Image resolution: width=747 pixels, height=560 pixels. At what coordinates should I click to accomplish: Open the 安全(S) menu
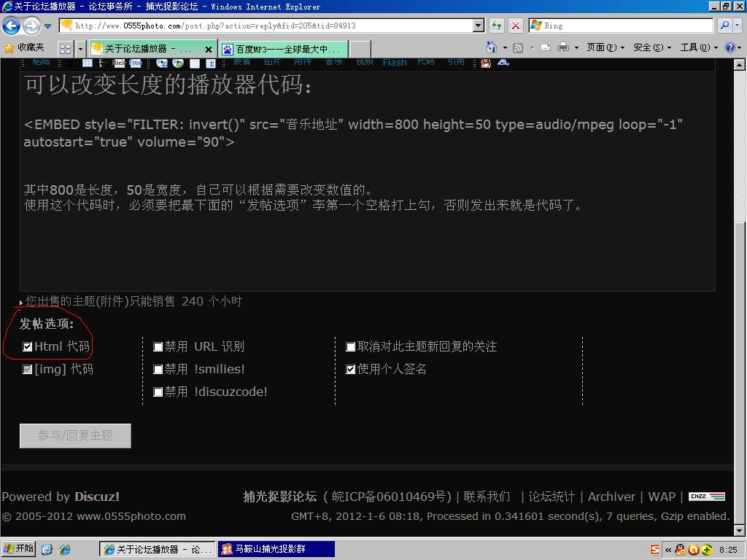652,47
